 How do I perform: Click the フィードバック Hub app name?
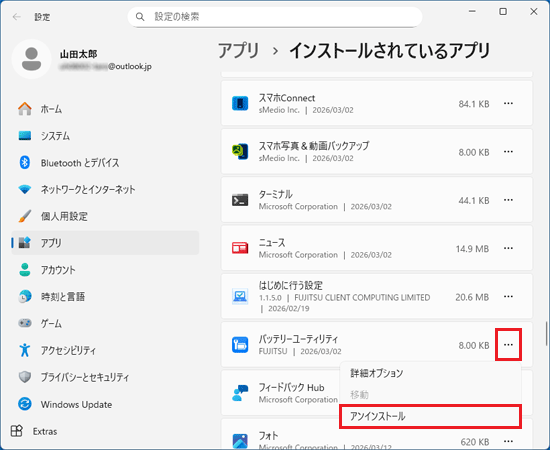(x=291, y=387)
